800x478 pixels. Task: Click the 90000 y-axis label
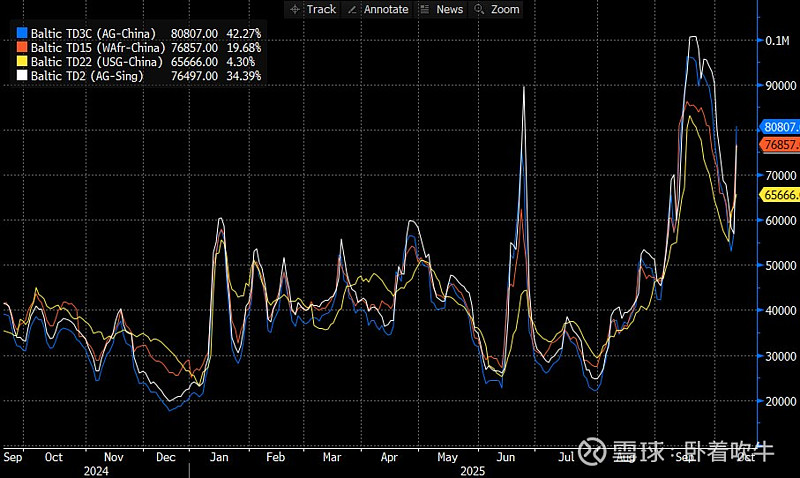point(781,86)
